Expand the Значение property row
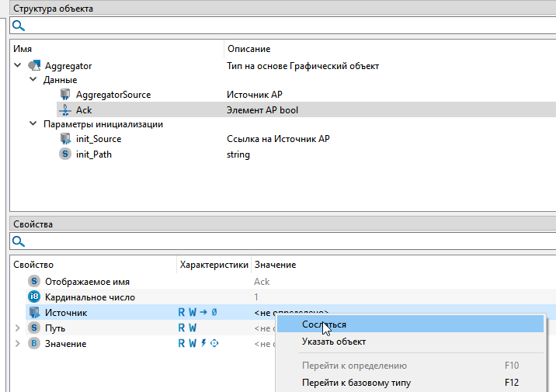 (17, 344)
